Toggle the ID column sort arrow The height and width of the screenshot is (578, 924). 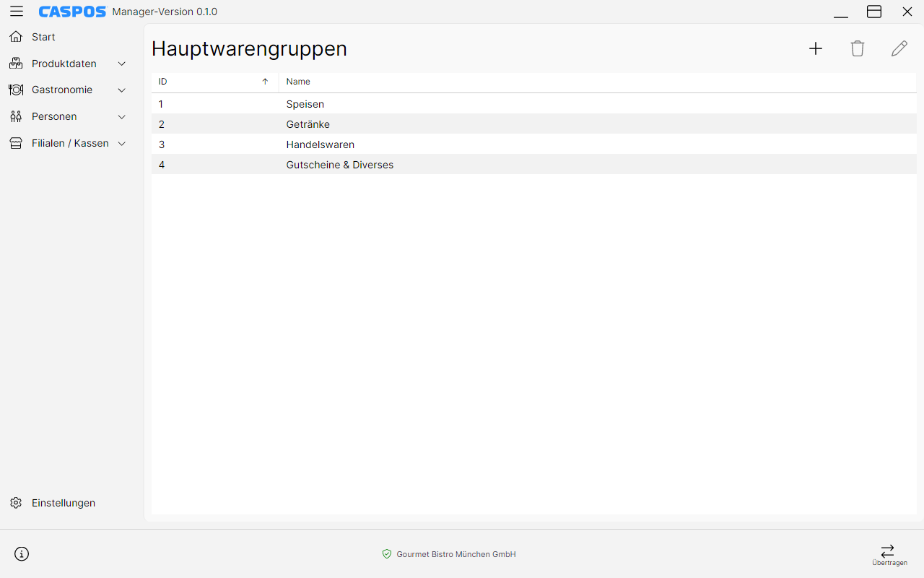[265, 82]
